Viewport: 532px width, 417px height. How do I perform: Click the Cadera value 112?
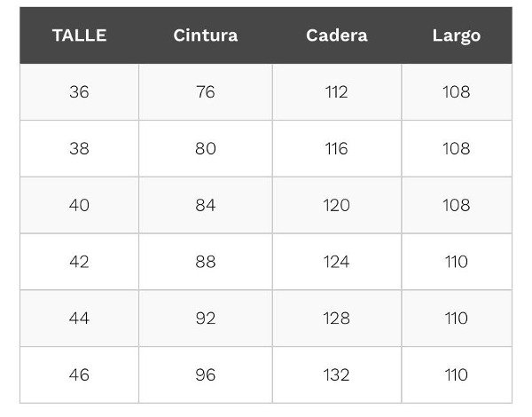click(337, 92)
